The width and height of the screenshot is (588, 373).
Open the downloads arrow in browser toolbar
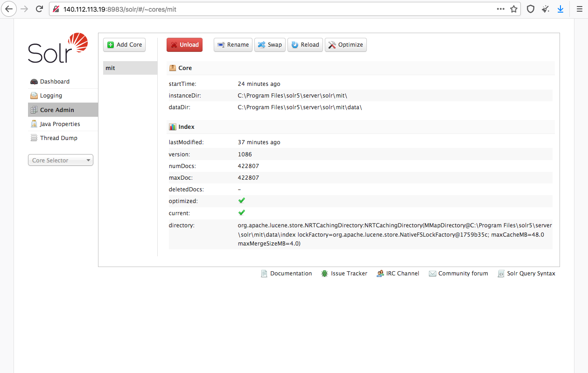[x=560, y=9]
